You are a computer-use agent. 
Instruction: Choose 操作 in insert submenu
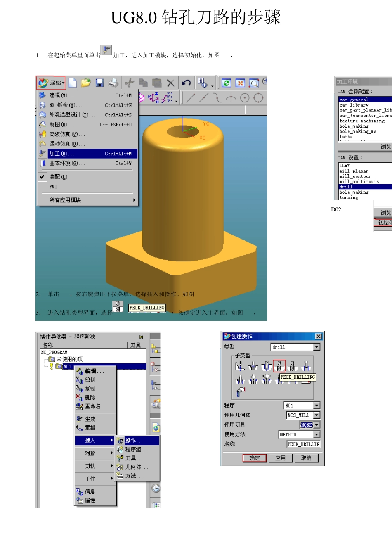(x=137, y=441)
